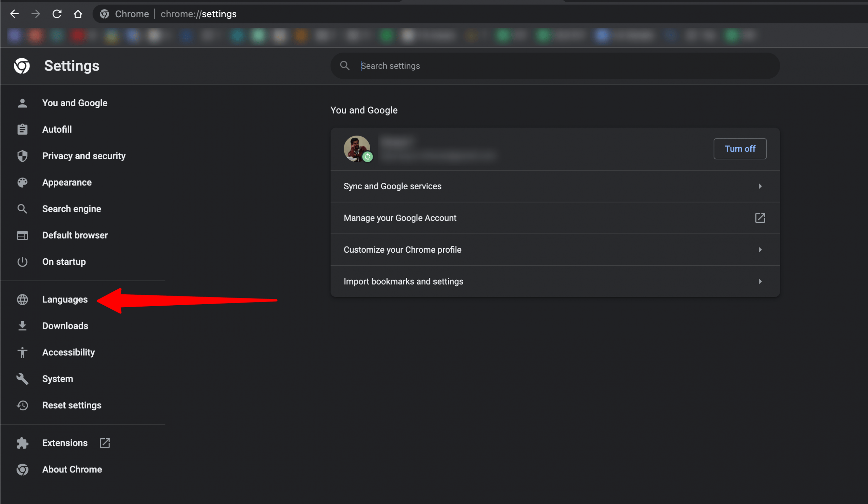Open Privacy and security settings
868x504 pixels.
[84, 156]
